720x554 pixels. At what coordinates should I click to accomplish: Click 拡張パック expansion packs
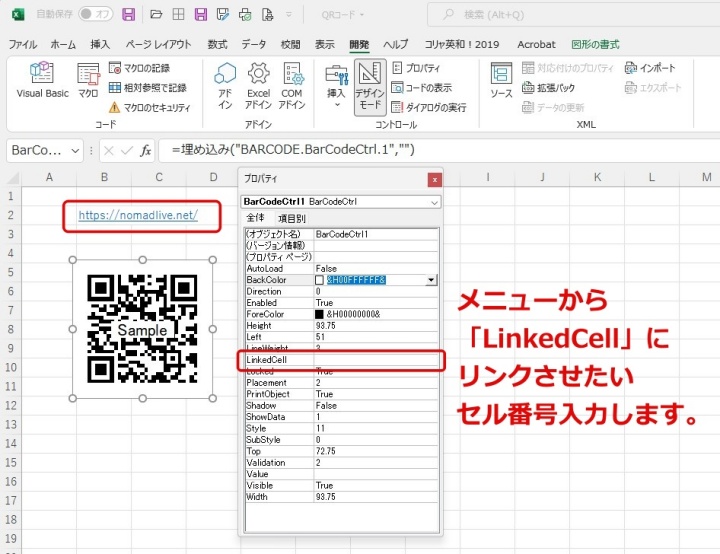pyautogui.click(x=548, y=88)
